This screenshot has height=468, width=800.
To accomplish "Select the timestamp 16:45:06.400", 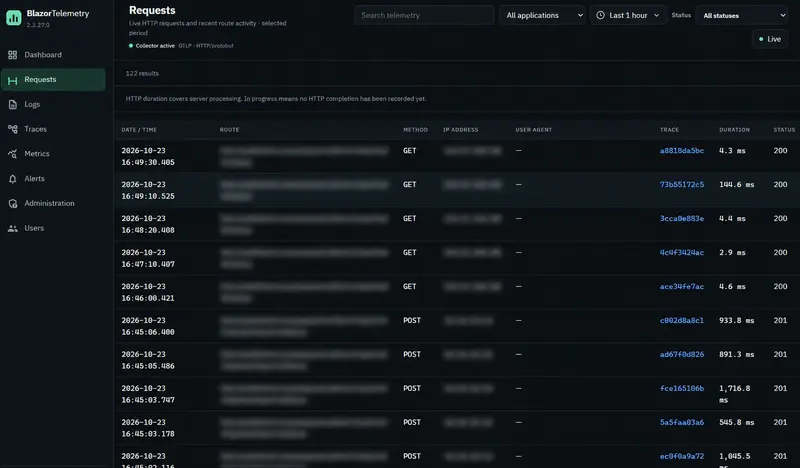I will coord(148,332).
